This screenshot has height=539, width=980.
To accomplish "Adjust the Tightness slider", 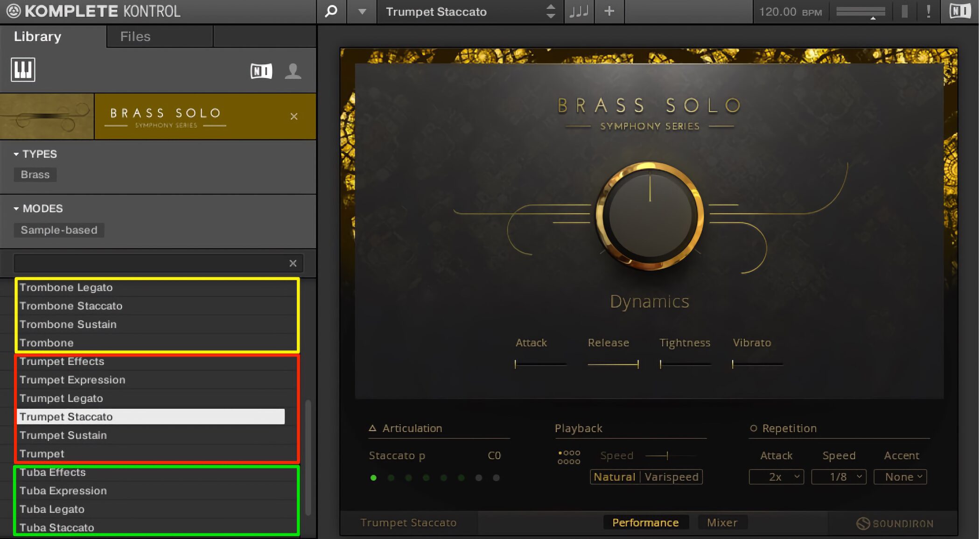I will click(685, 364).
